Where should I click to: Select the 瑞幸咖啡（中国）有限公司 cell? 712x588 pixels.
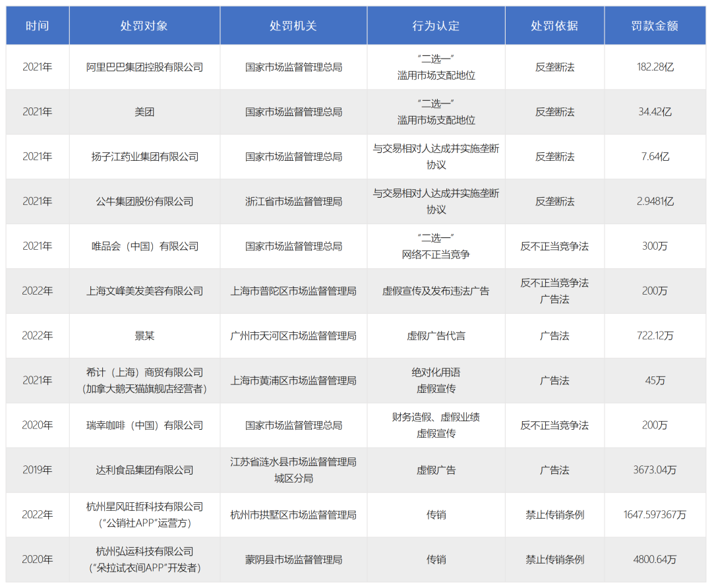pyautogui.click(x=144, y=425)
